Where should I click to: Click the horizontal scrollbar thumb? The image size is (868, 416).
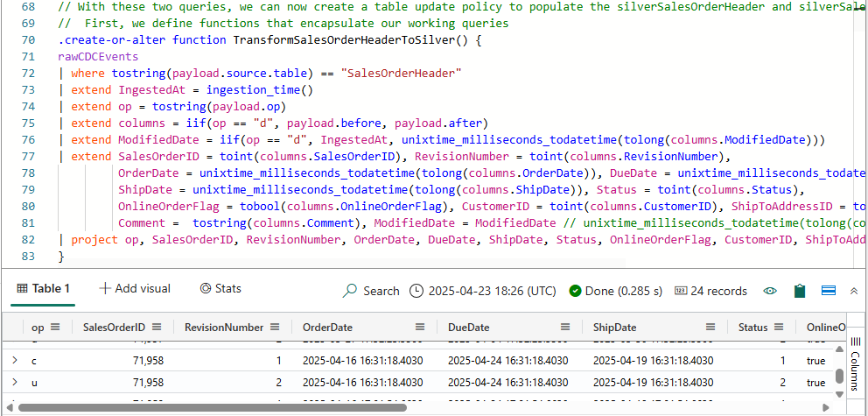pos(213,408)
